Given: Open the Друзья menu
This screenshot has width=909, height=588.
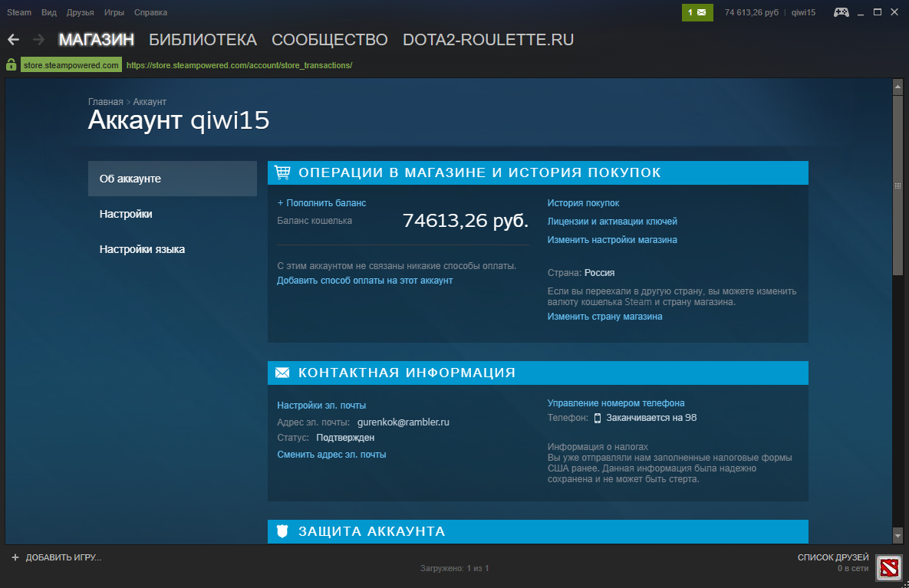Looking at the screenshot, I should (80, 12).
